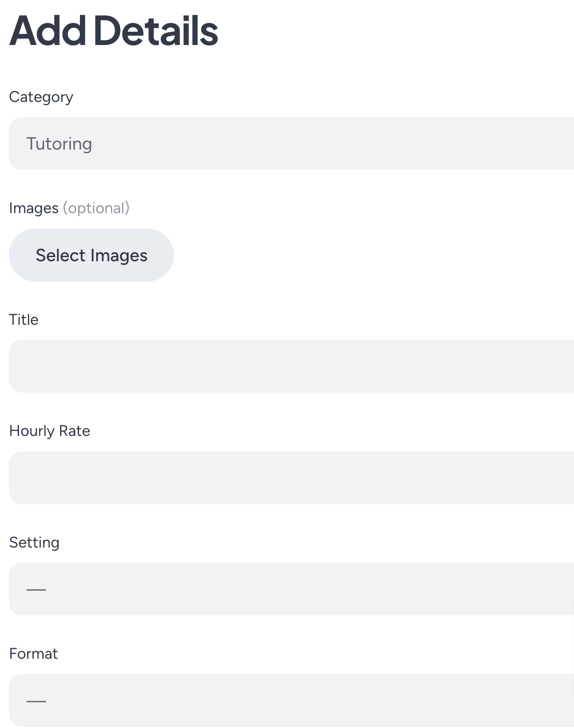Click the Hourly Rate label
This screenshot has height=728, width=574.
(x=49, y=430)
